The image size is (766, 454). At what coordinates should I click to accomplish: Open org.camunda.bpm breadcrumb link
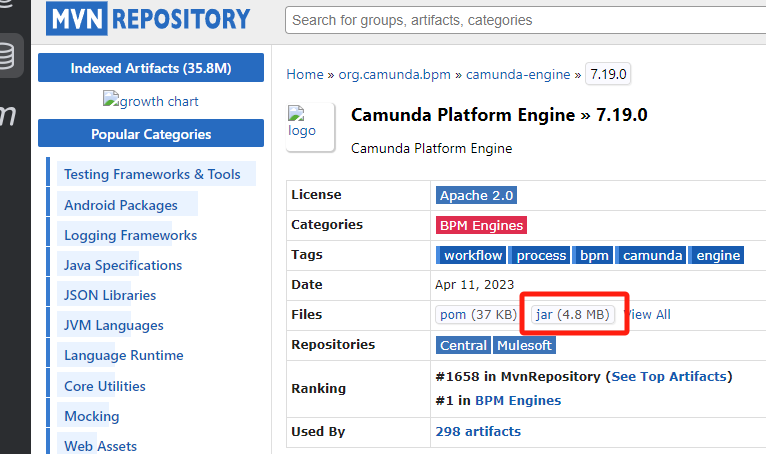click(395, 74)
